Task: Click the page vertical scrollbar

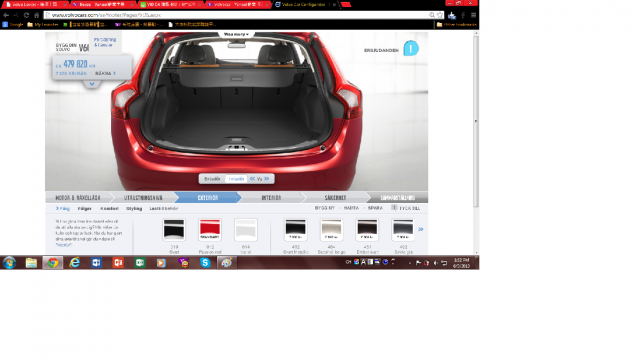Action: pyautogui.click(x=476, y=122)
